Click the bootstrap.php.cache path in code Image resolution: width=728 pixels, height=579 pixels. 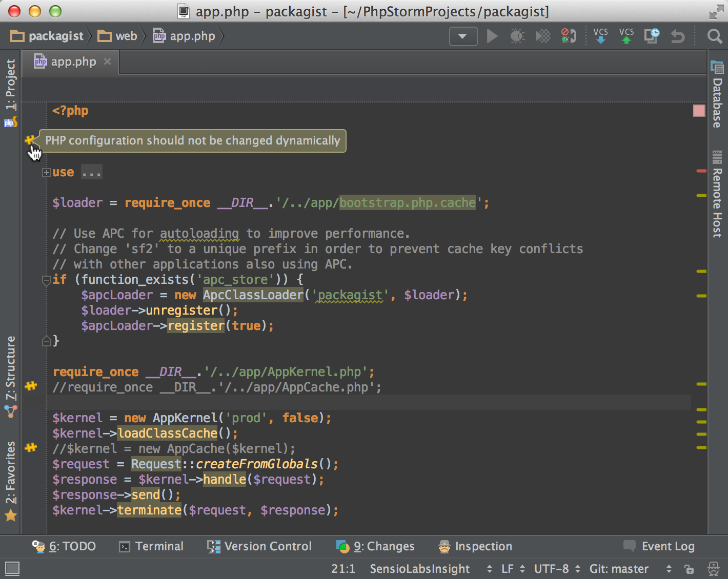(408, 203)
